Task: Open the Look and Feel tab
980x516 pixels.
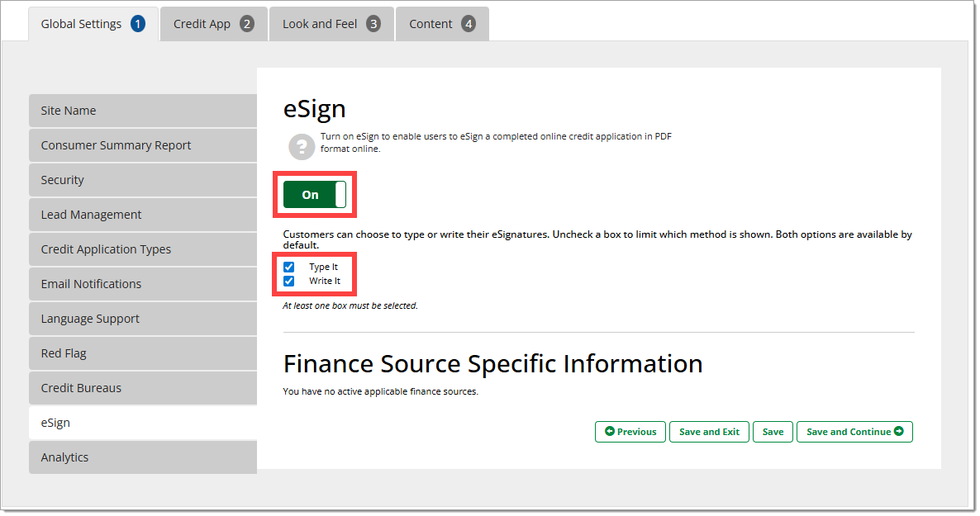Action: click(x=331, y=24)
